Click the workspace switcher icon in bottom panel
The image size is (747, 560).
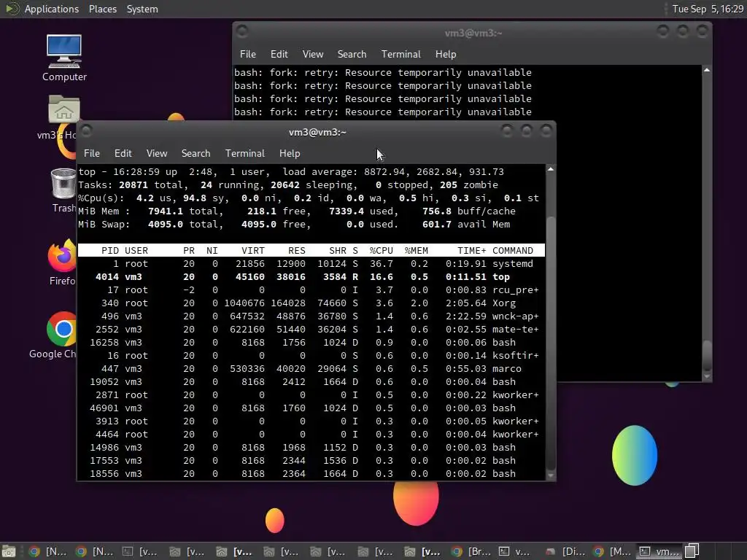pos(692,551)
